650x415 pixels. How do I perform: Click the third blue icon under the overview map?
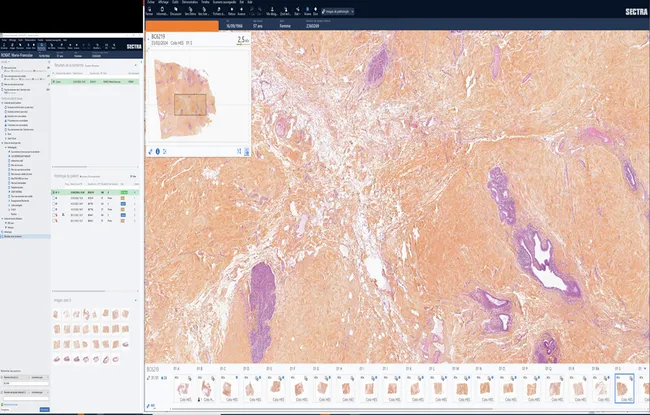[x=165, y=152]
